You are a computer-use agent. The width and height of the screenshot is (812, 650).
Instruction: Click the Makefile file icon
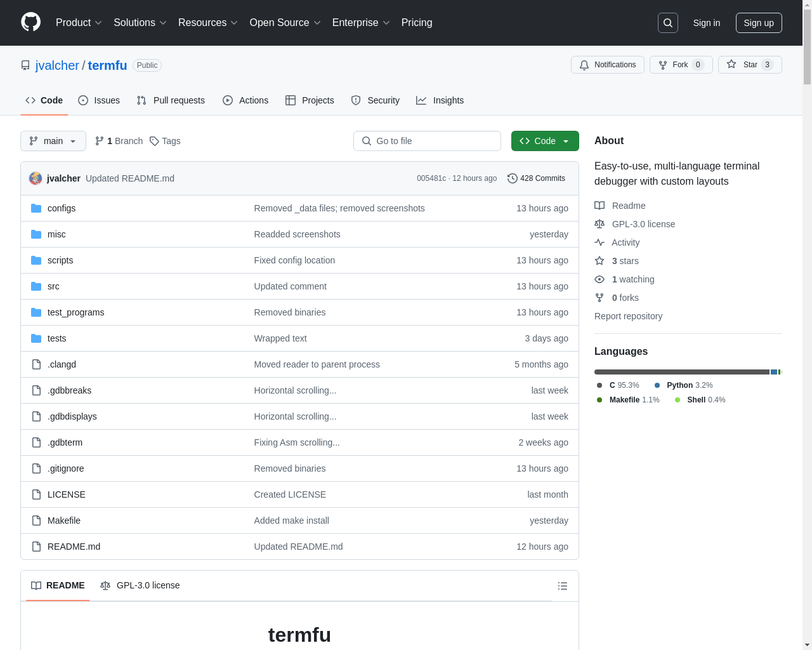[36, 521]
